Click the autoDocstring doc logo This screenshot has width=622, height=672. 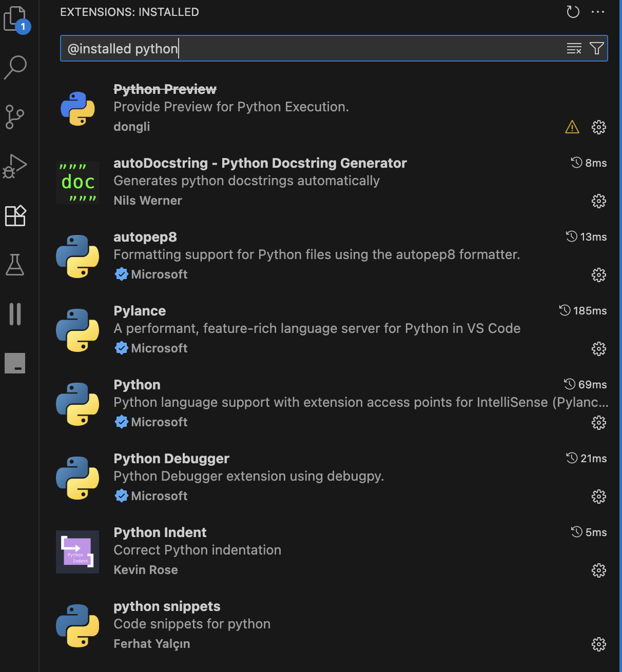(77, 183)
